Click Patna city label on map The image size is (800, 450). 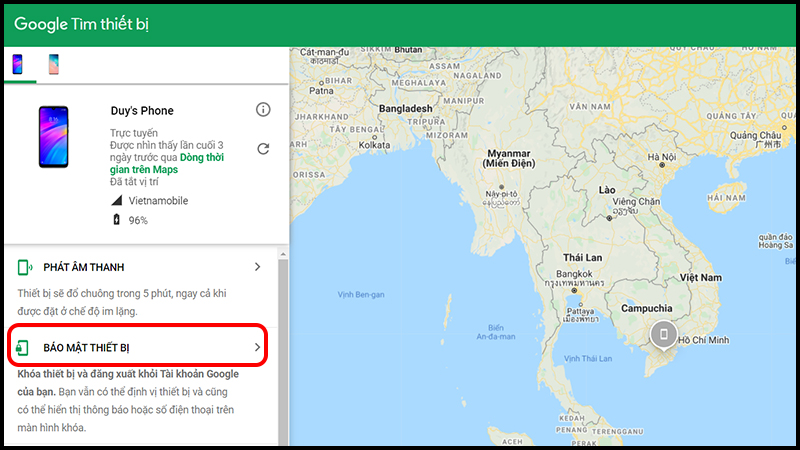tap(321, 91)
